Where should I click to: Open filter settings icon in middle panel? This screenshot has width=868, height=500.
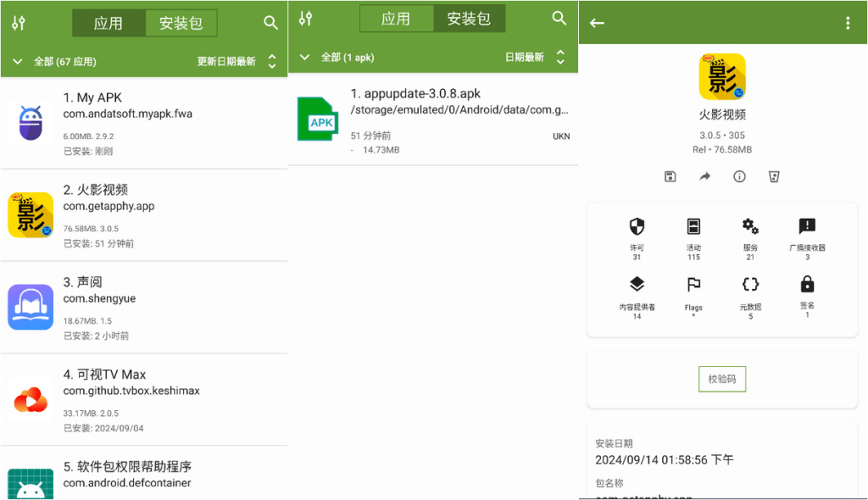click(305, 19)
